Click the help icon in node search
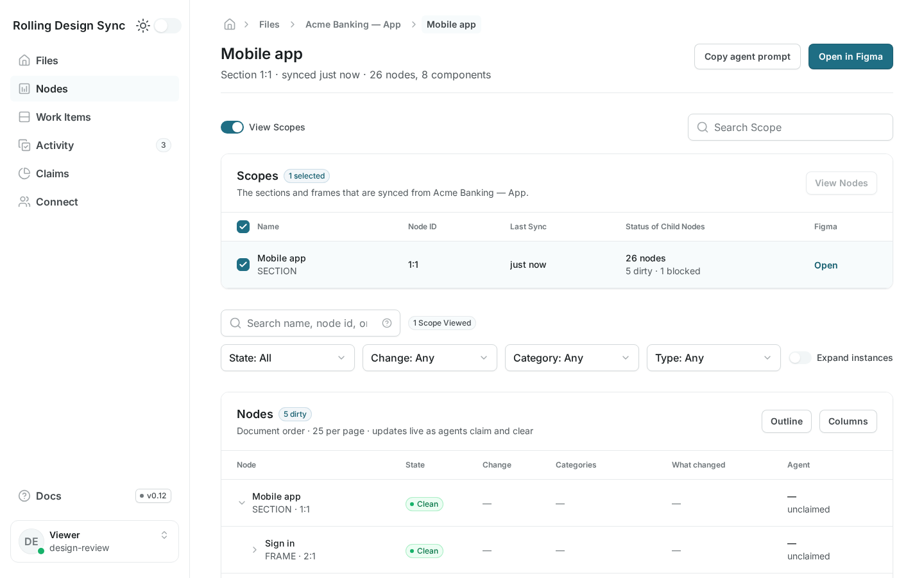 387,323
